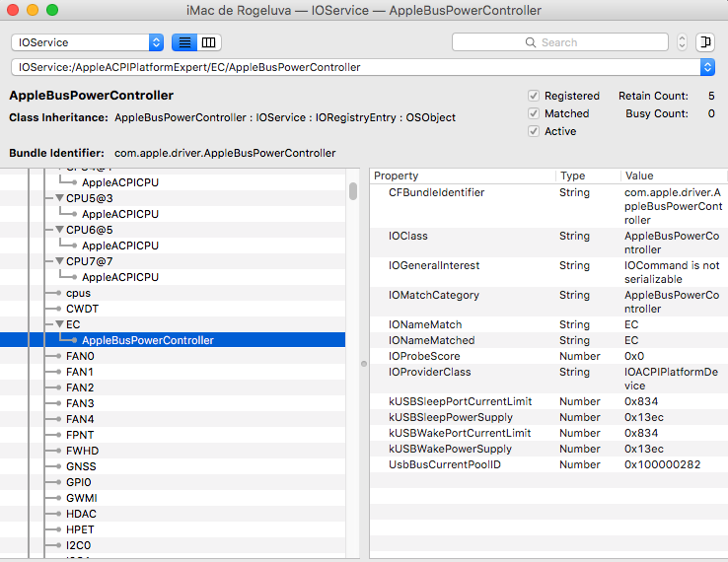Select the IOMatchCategory property row
Viewport: 728px width, 562px height.
point(548,302)
